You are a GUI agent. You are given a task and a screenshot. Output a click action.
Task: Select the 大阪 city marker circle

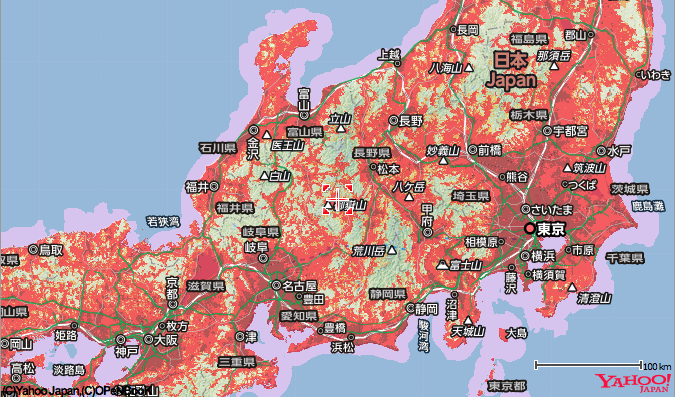[149, 339]
